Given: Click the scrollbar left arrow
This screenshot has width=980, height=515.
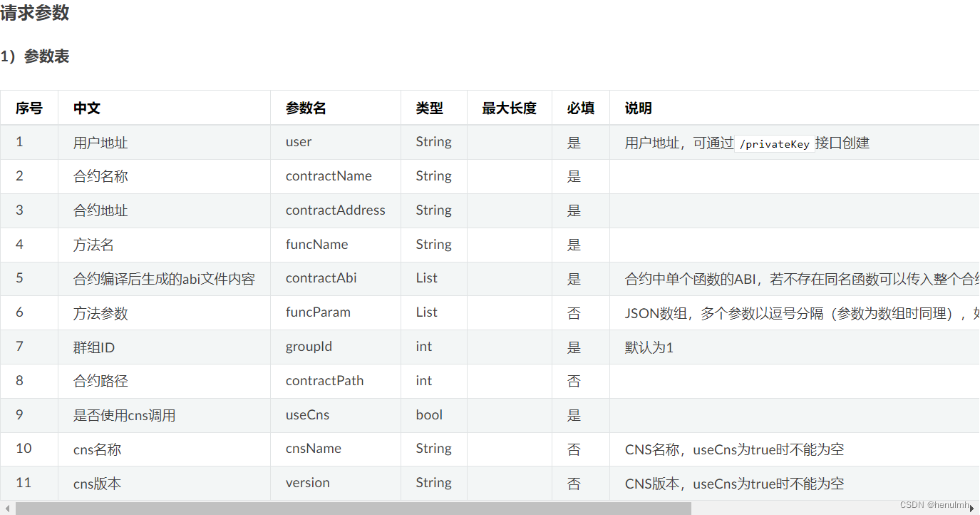Looking at the screenshot, I should pos(7,508).
